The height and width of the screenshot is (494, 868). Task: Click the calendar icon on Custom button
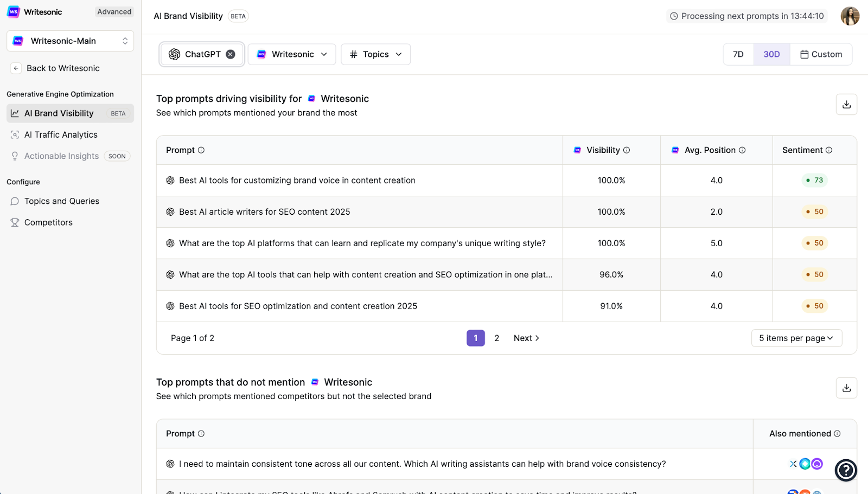pos(805,54)
